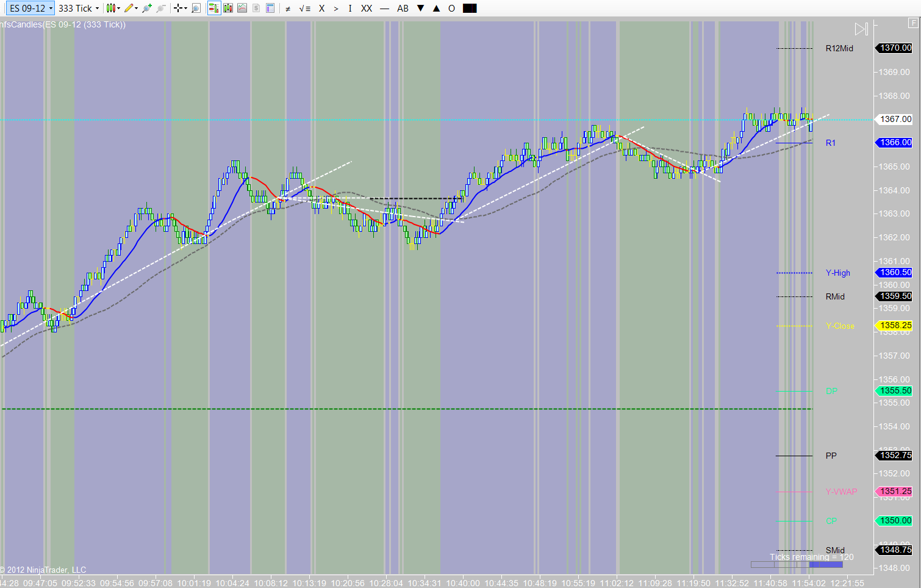Click the black up-triangle toolbar icon
Screen dimensions: 921x588
[436, 9]
